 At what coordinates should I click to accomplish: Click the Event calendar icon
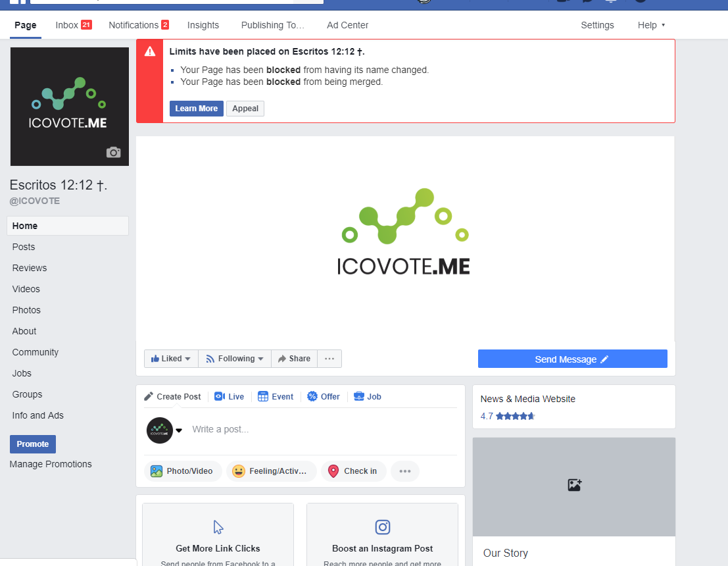click(263, 396)
